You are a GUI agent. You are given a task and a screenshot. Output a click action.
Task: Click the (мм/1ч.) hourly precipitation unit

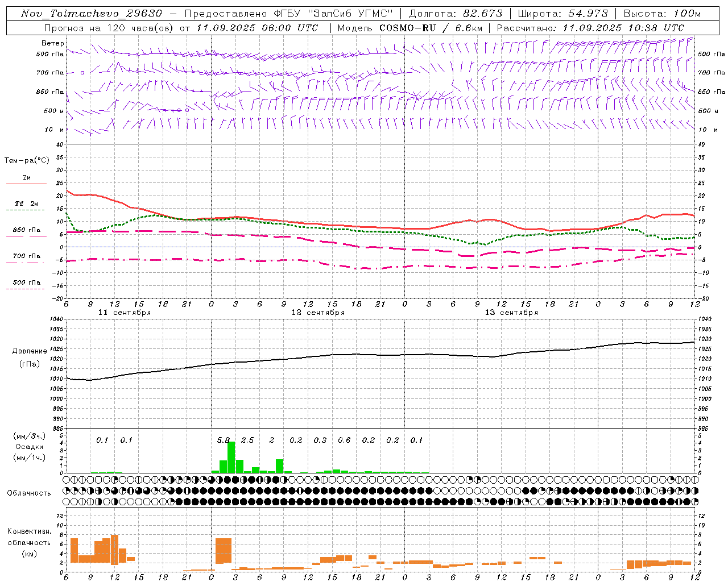(30, 458)
